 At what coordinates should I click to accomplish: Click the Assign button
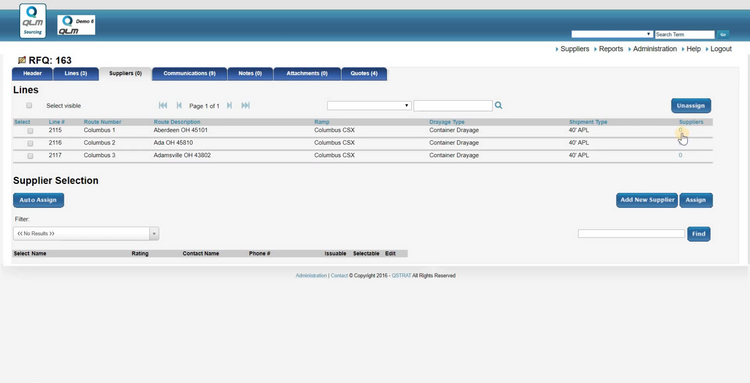(x=696, y=200)
